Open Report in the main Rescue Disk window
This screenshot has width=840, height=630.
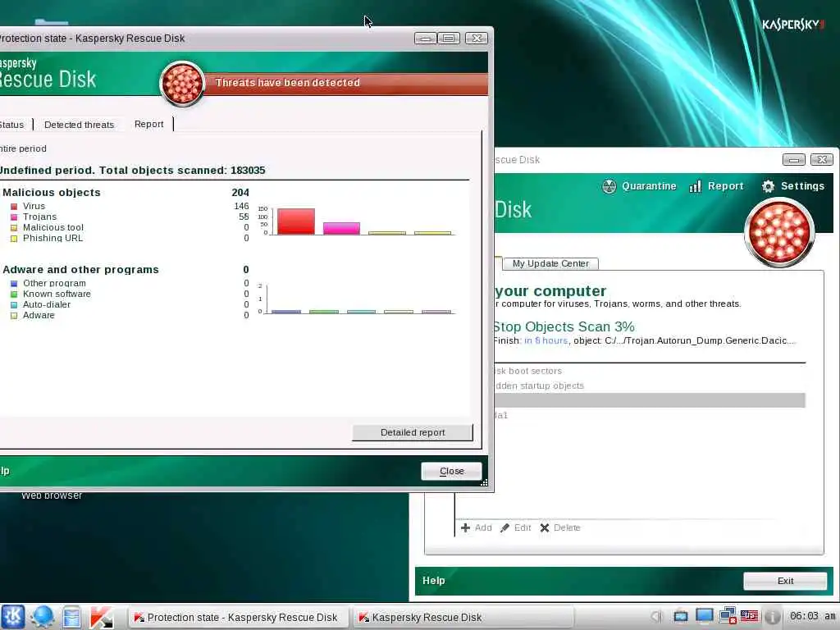(x=716, y=186)
